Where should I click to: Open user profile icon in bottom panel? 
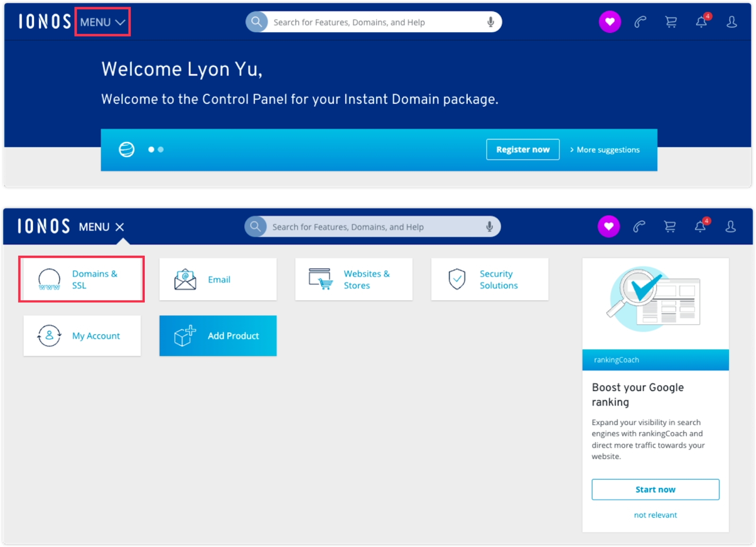[731, 226]
